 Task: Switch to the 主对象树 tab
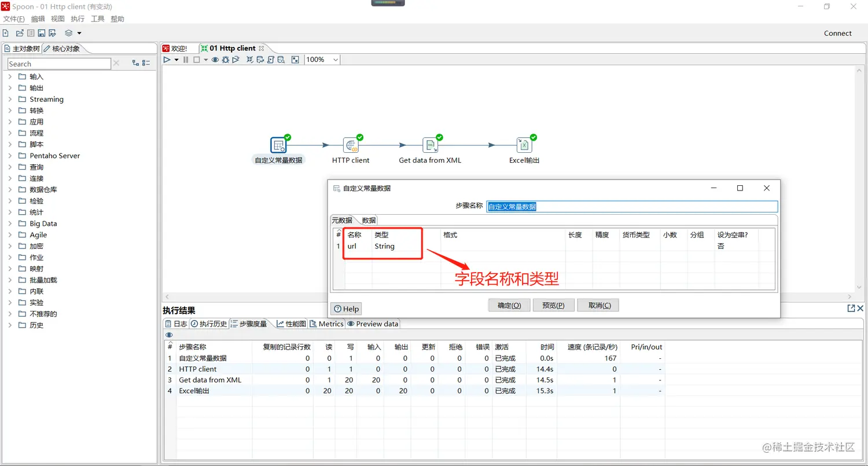point(22,49)
